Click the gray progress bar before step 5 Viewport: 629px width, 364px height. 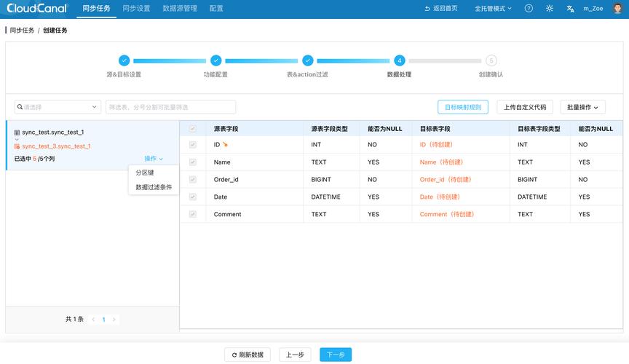[446, 61]
